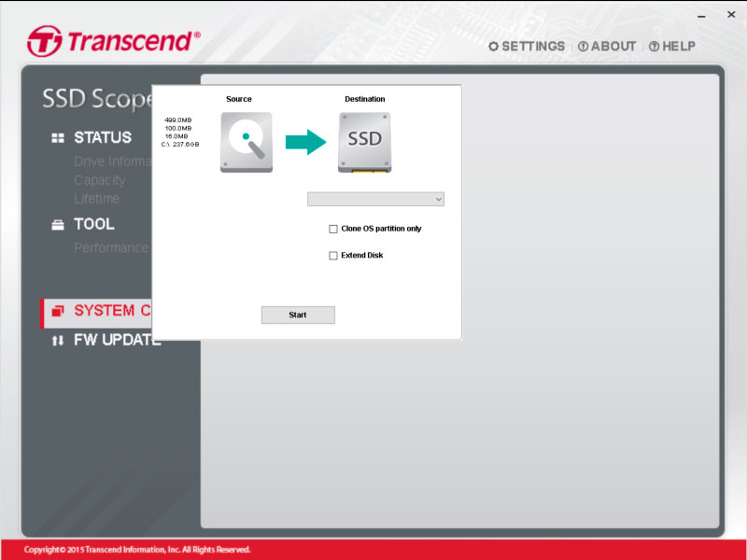Screen dimensions: 747x560
Task: Click the Destination SSD drive icon
Action: pyautogui.click(x=364, y=142)
